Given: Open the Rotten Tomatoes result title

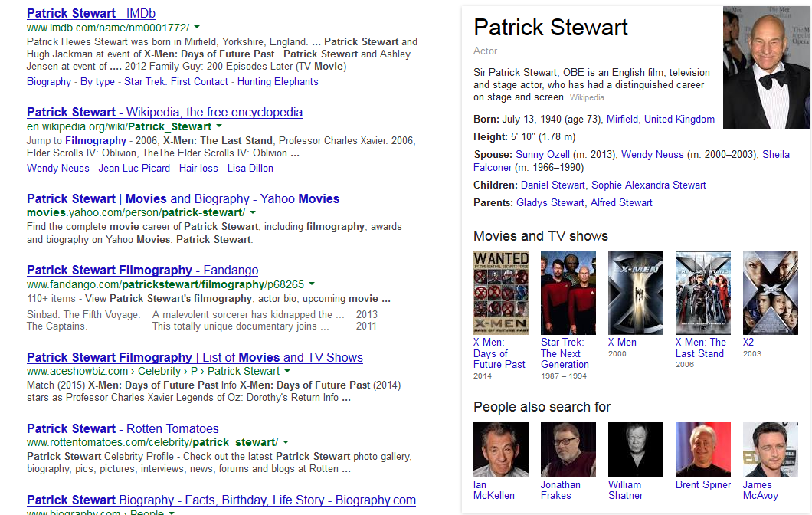Looking at the screenshot, I should 123,429.
